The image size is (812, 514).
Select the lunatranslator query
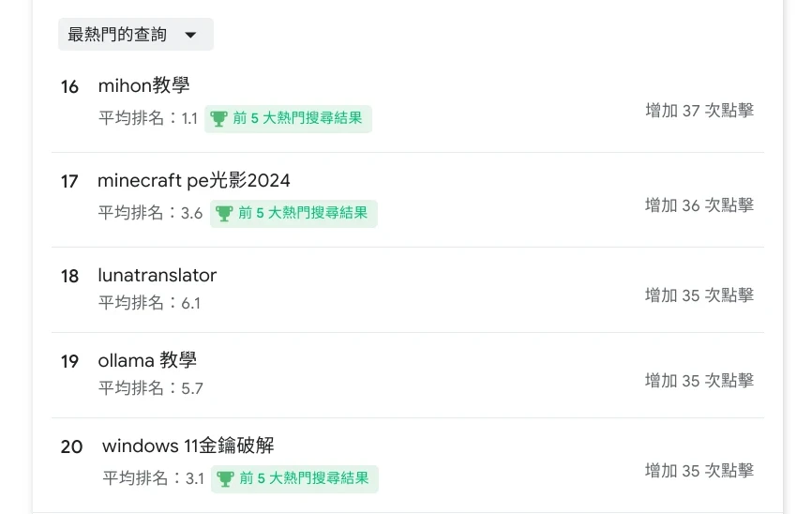point(157,275)
